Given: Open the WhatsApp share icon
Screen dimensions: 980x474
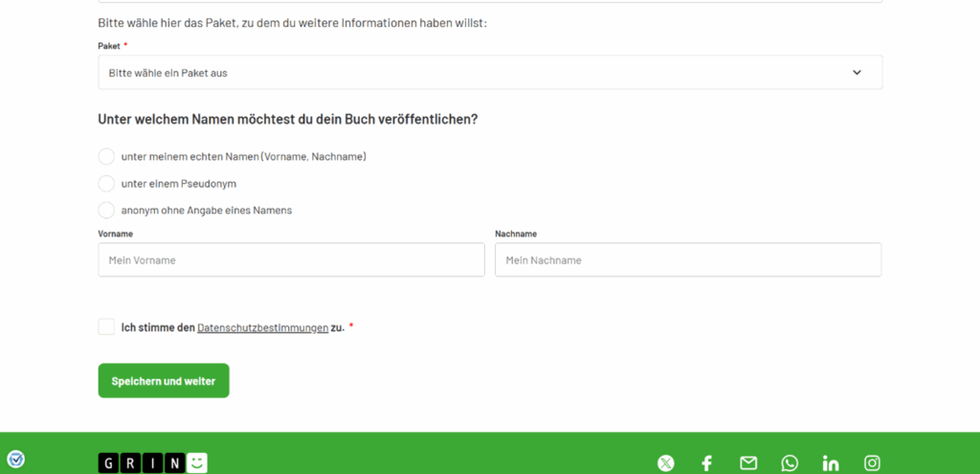Looking at the screenshot, I should 790,463.
